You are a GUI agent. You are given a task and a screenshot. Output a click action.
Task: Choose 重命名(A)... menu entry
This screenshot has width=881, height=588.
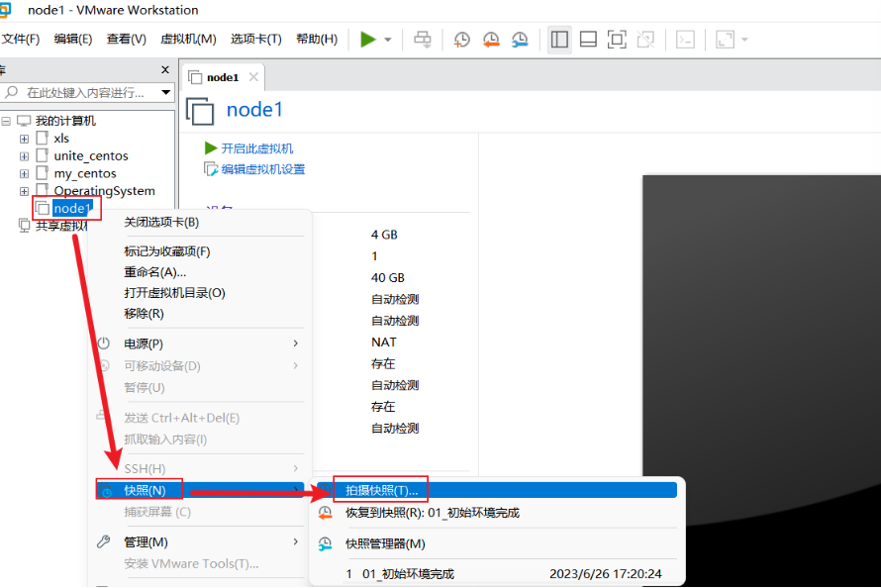pos(155,272)
